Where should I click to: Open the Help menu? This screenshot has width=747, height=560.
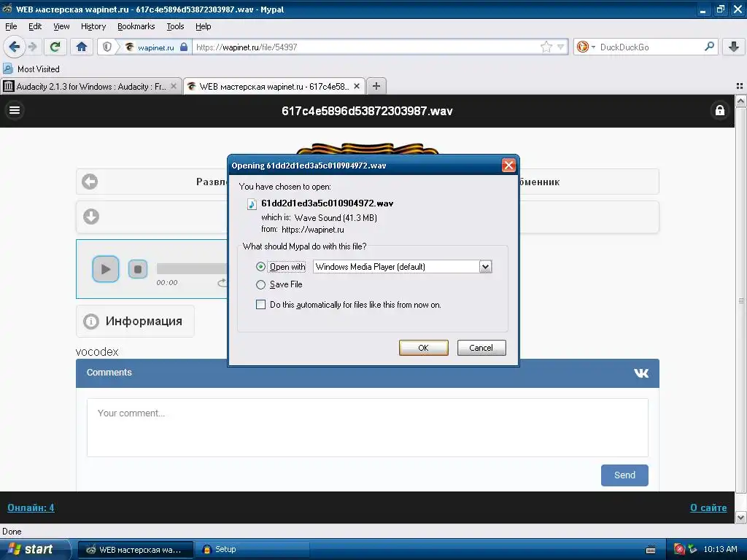point(204,26)
